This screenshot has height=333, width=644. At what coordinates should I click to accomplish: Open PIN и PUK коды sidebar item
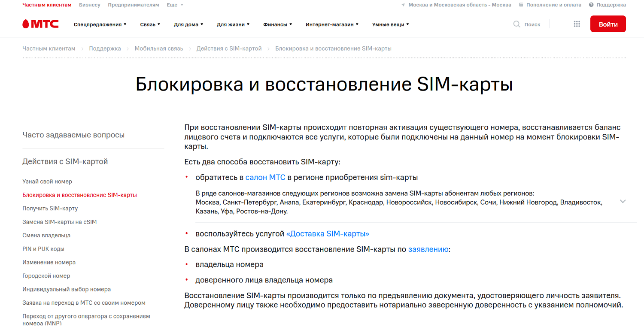click(x=43, y=249)
